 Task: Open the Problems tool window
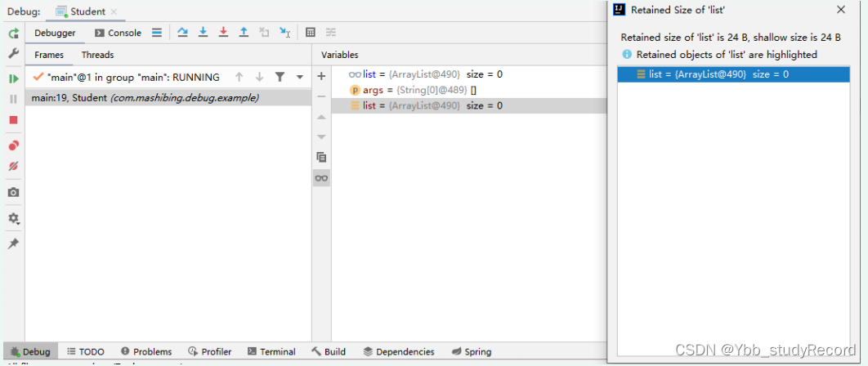(146, 351)
